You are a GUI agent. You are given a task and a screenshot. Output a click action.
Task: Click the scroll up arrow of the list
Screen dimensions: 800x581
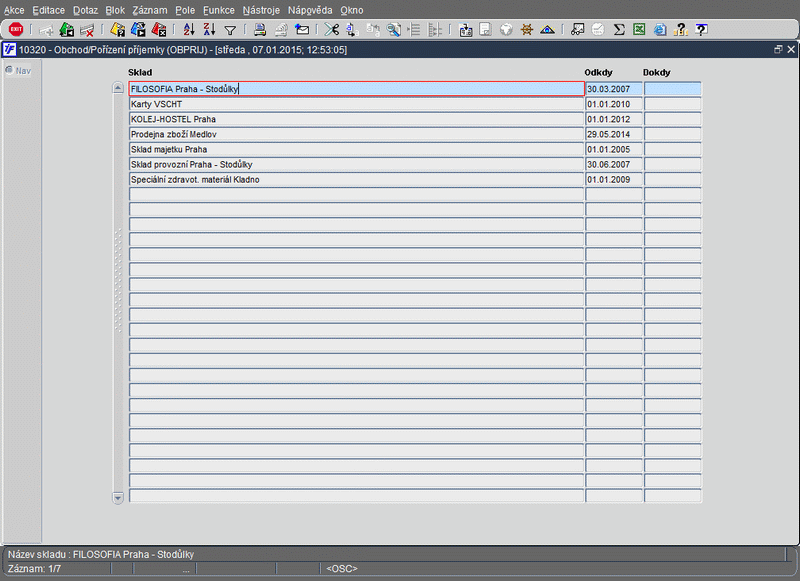(118, 88)
